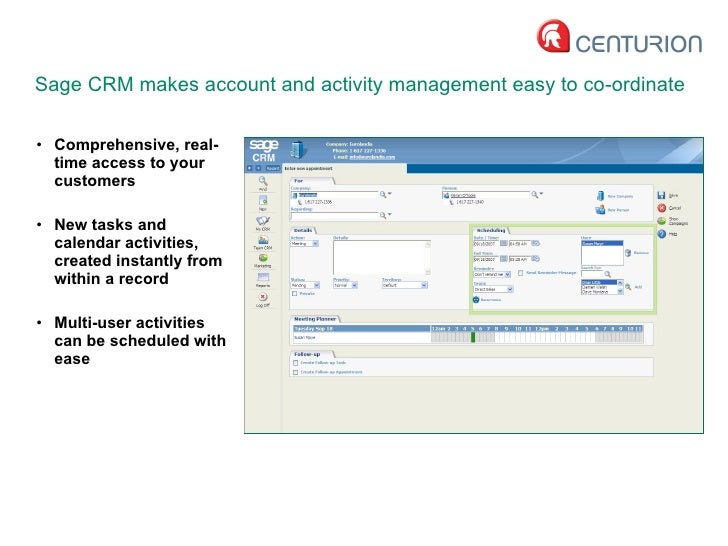
Task: Click the start time clock icon
Action: [x=536, y=243]
